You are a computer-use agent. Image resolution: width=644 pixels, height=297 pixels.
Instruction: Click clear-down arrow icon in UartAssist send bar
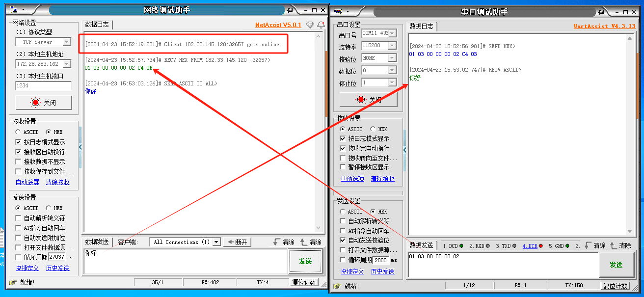click(588, 245)
